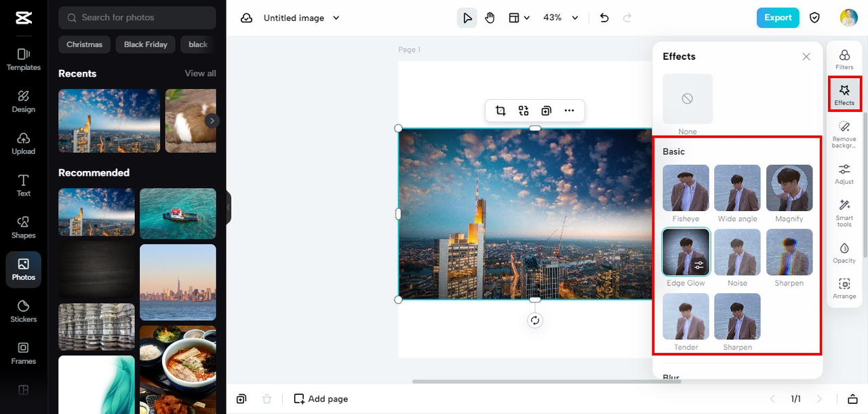Screen dimensions: 868x414
Task: Click the Add page button
Action: (321, 399)
